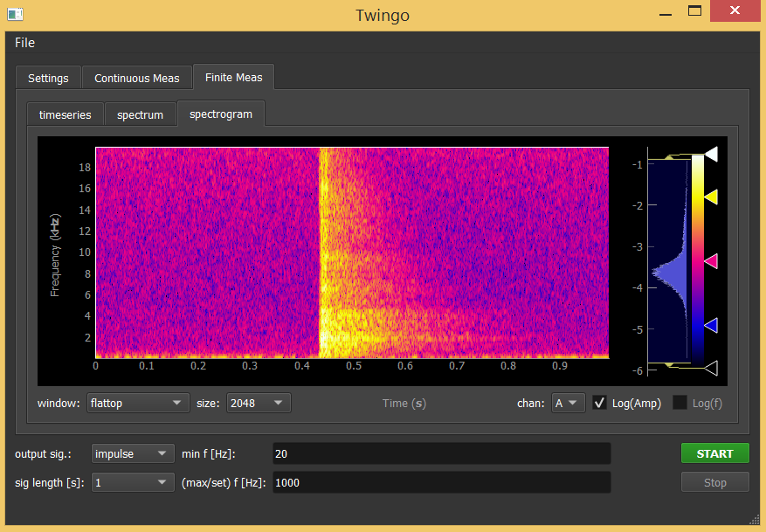This screenshot has height=532, width=766.
Task: Switch to the spectrum tab
Action: 141,114
